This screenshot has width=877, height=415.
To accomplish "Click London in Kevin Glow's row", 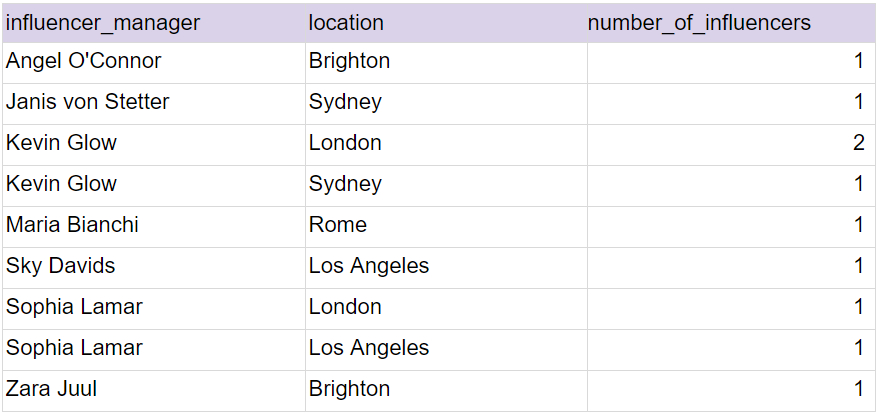I will (x=345, y=143).
